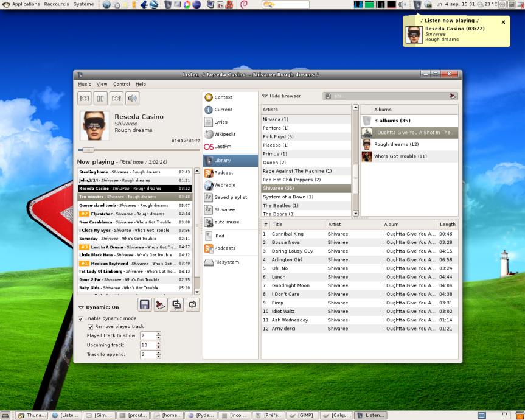Collapse the Hide browser expander
This screenshot has height=420, width=525.
(265, 96)
